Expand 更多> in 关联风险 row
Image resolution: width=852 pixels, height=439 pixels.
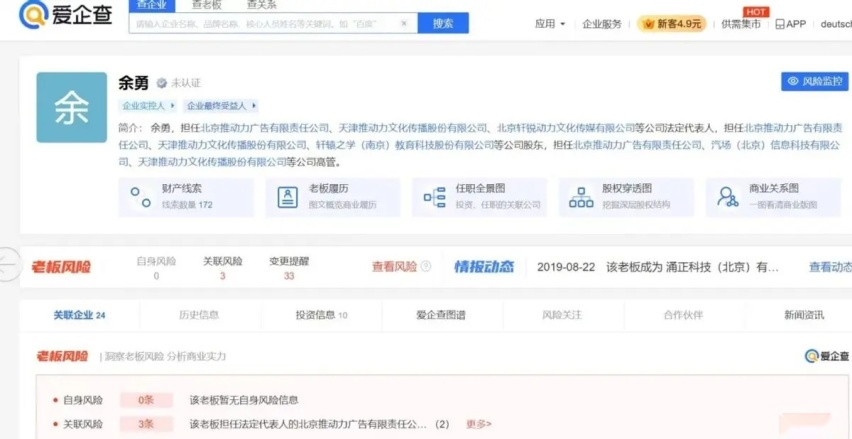[479, 424]
